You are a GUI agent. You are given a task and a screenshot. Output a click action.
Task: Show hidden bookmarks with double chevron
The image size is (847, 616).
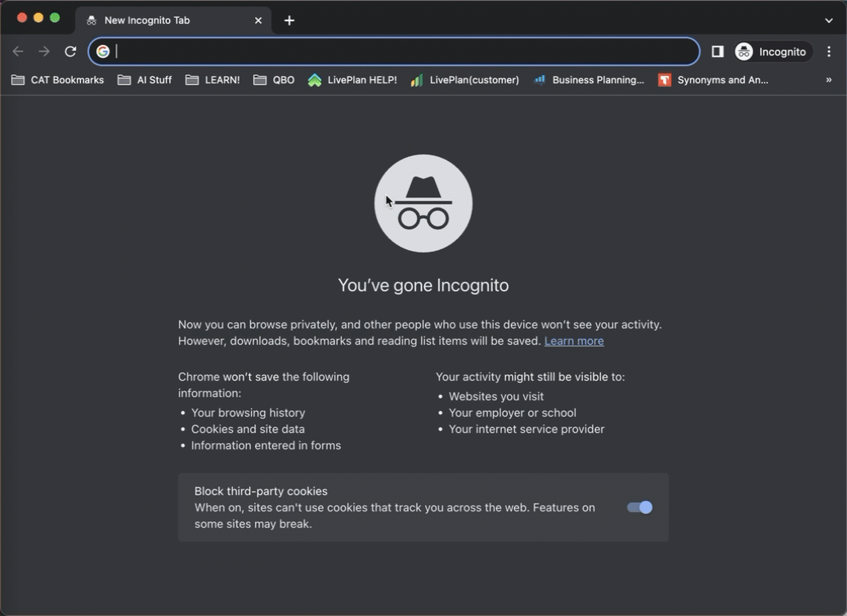point(828,80)
